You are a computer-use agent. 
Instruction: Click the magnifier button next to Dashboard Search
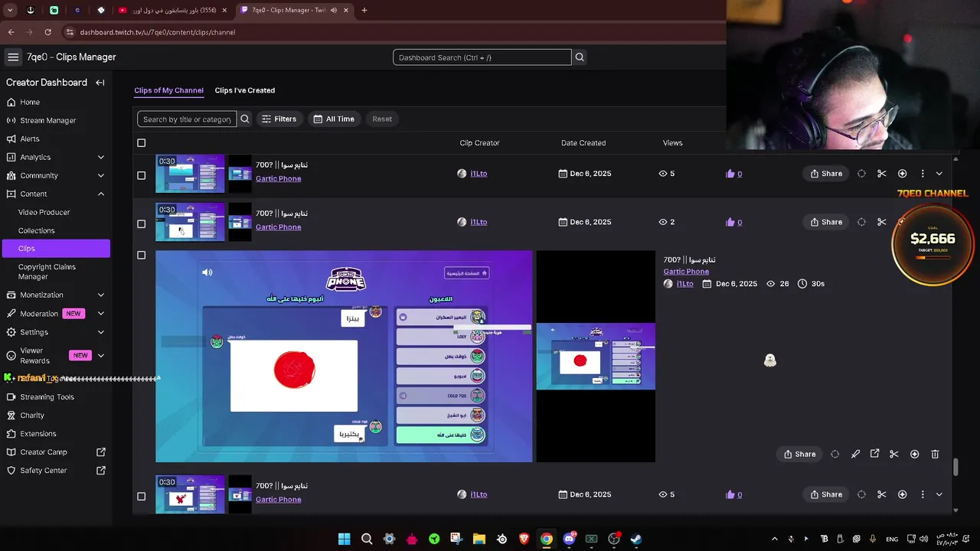pos(580,57)
